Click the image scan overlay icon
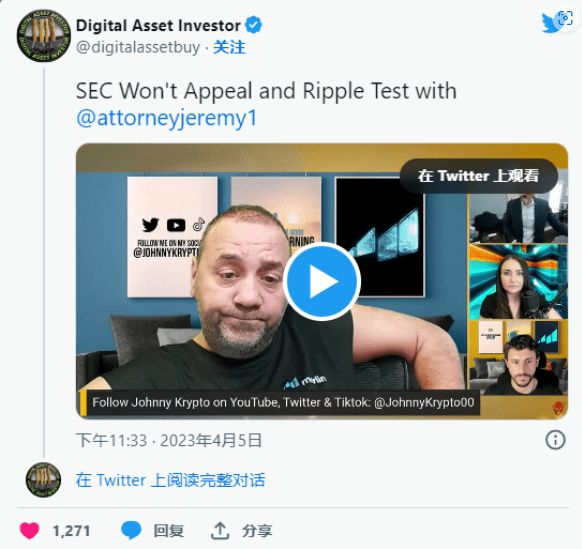This screenshot has height=549, width=582. [x=566, y=19]
